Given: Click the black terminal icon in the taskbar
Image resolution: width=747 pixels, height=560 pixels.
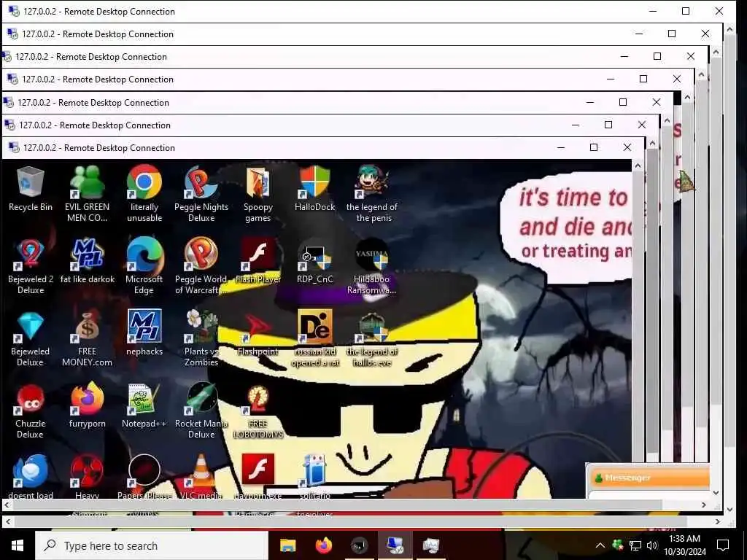Looking at the screenshot, I should tap(360, 545).
